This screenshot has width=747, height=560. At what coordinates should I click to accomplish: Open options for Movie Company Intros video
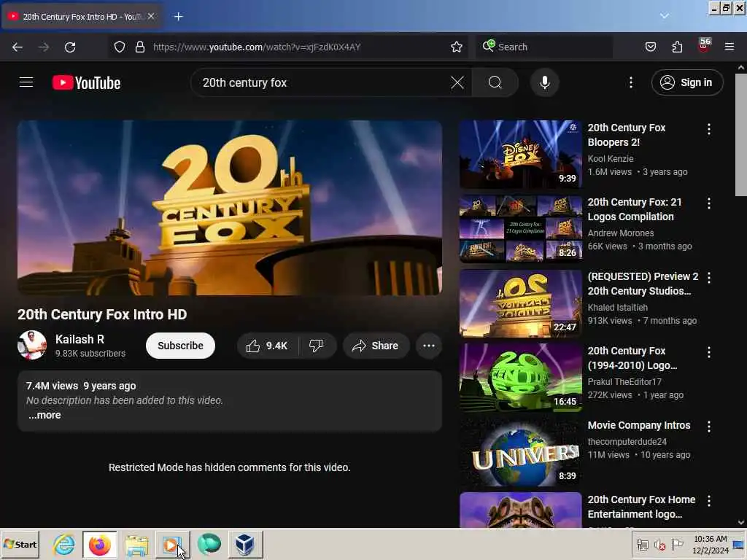pos(709,427)
